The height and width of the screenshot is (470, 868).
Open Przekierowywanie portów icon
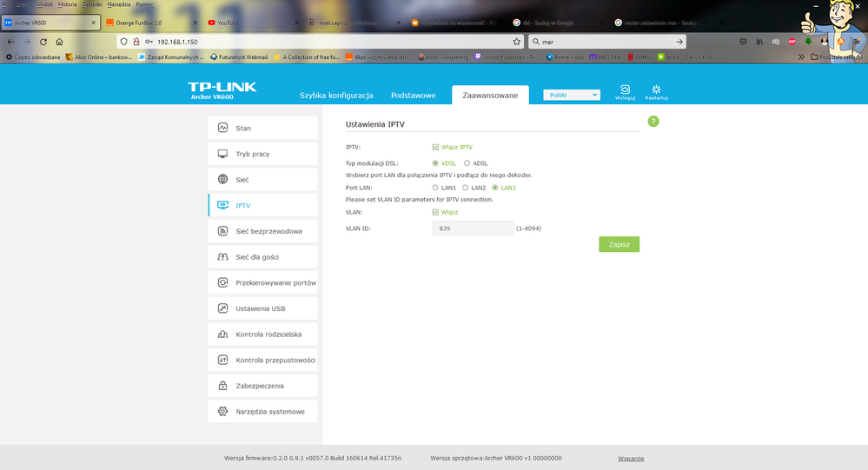click(x=222, y=282)
